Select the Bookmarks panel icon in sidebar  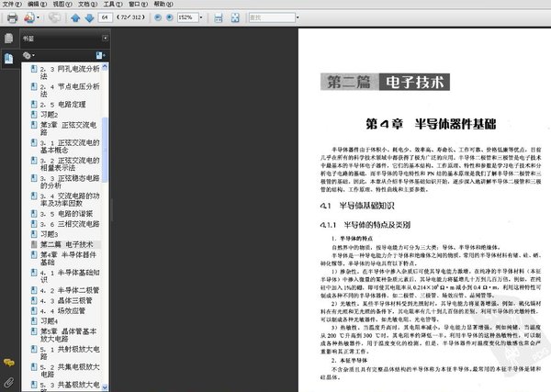9,59
